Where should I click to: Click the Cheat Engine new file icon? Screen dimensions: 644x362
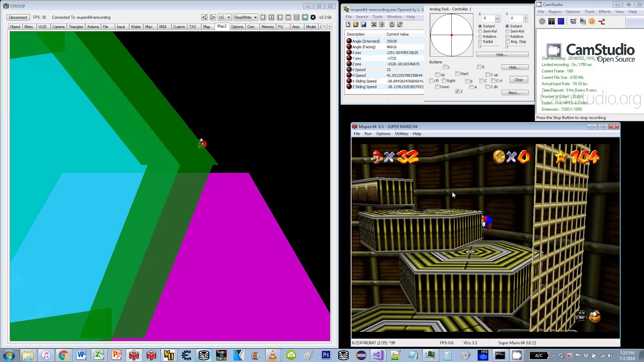tap(348, 24)
